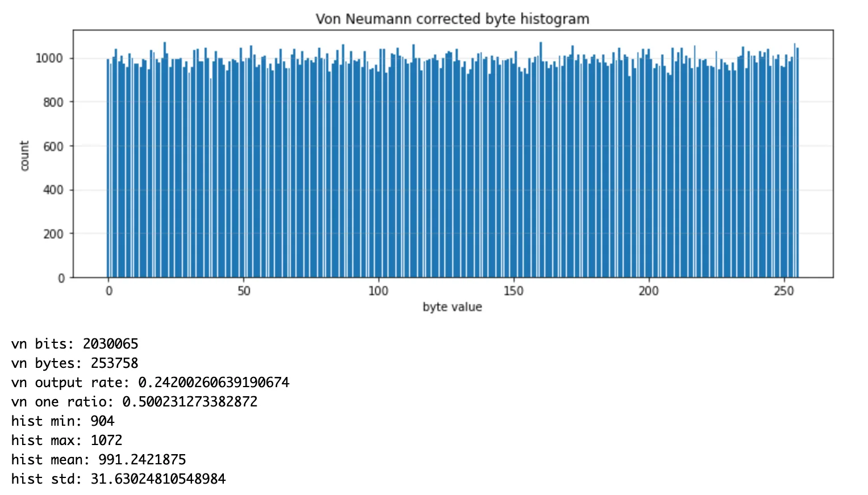This screenshot has width=868, height=495.
Task: Click the 400 tick on the y-axis
Action: click(53, 190)
